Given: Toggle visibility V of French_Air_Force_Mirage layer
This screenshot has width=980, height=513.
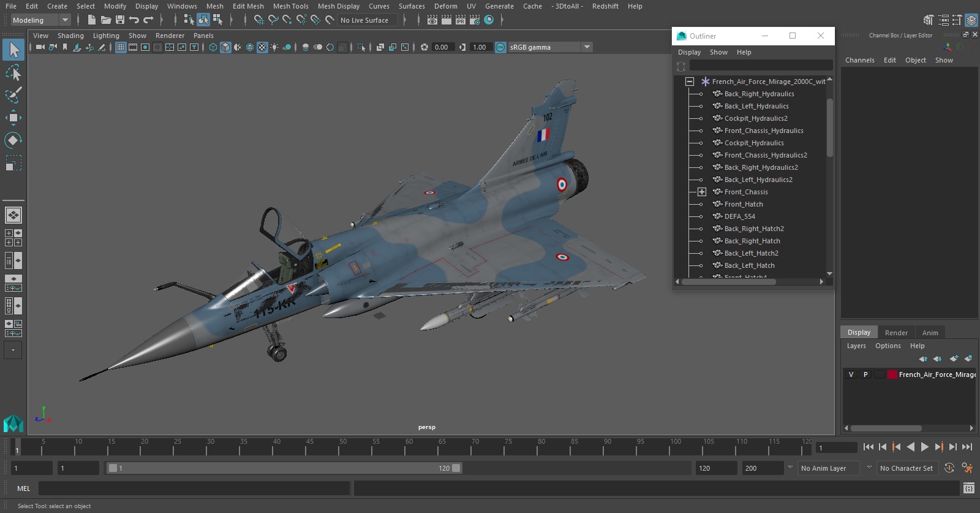Looking at the screenshot, I should [x=851, y=374].
